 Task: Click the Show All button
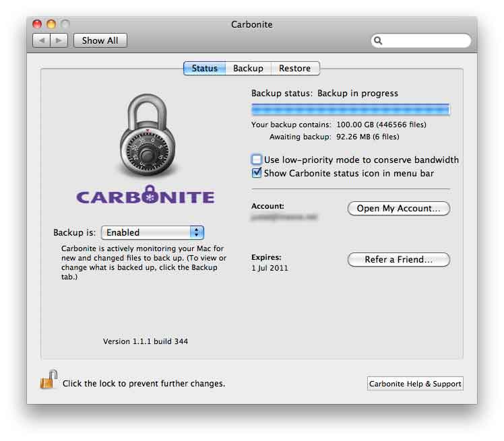point(100,40)
